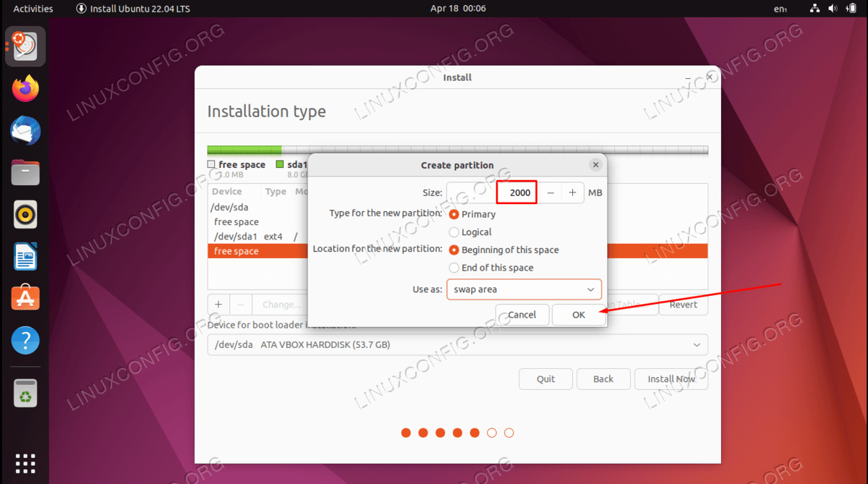
Task: Open Thunderbird Mail from the dock
Action: click(26, 131)
